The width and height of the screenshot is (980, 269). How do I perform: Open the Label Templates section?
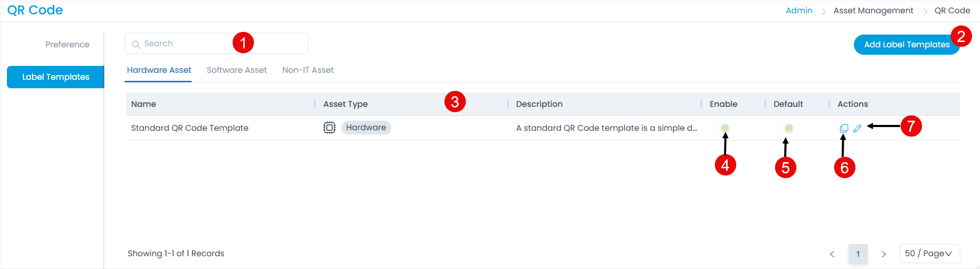tap(55, 77)
